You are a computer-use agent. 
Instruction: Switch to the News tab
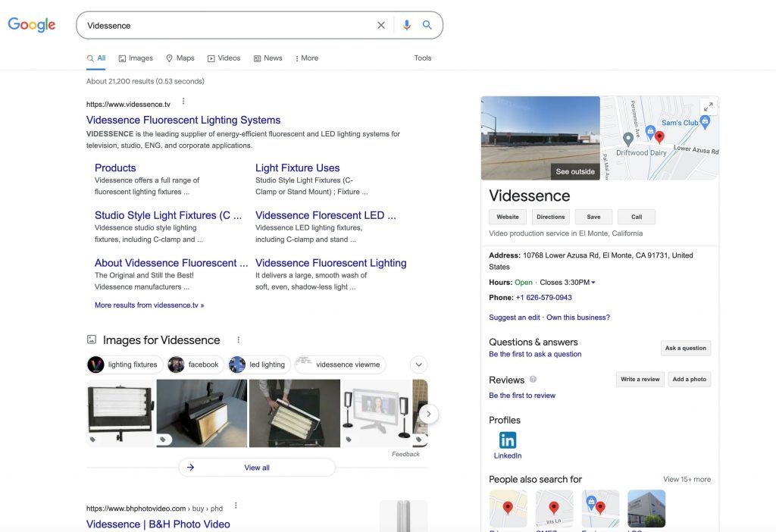click(x=268, y=58)
